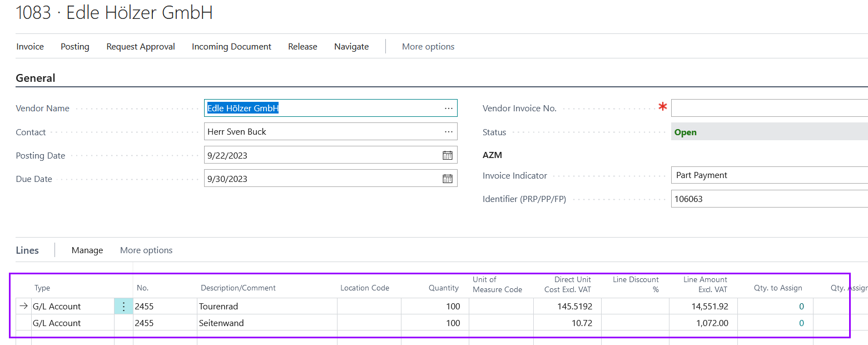The width and height of the screenshot is (868, 345).
Task: Open Request Approval menu
Action: point(141,47)
